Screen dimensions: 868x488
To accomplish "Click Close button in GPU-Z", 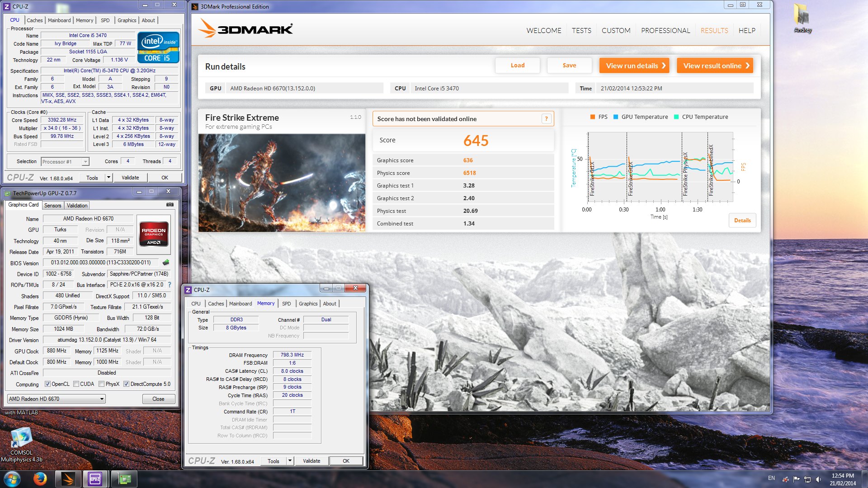I will click(x=158, y=399).
